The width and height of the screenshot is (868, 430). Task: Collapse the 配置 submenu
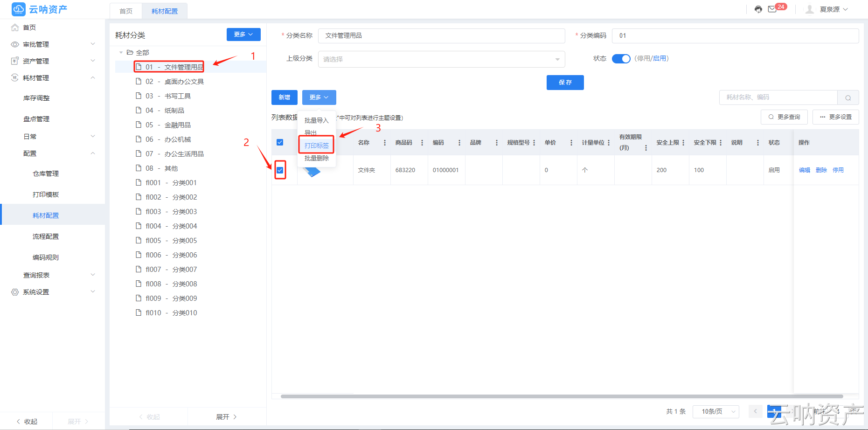[93, 153]
